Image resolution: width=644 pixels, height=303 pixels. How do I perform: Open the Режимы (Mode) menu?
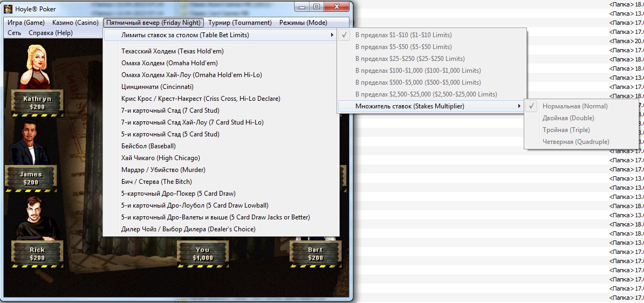pos(303,23)
